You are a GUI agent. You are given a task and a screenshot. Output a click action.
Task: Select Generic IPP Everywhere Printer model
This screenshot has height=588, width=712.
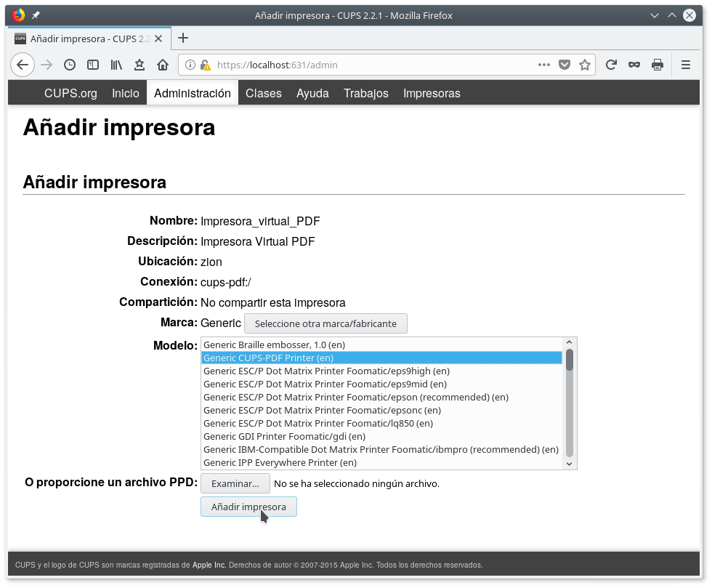pos(280,463)
